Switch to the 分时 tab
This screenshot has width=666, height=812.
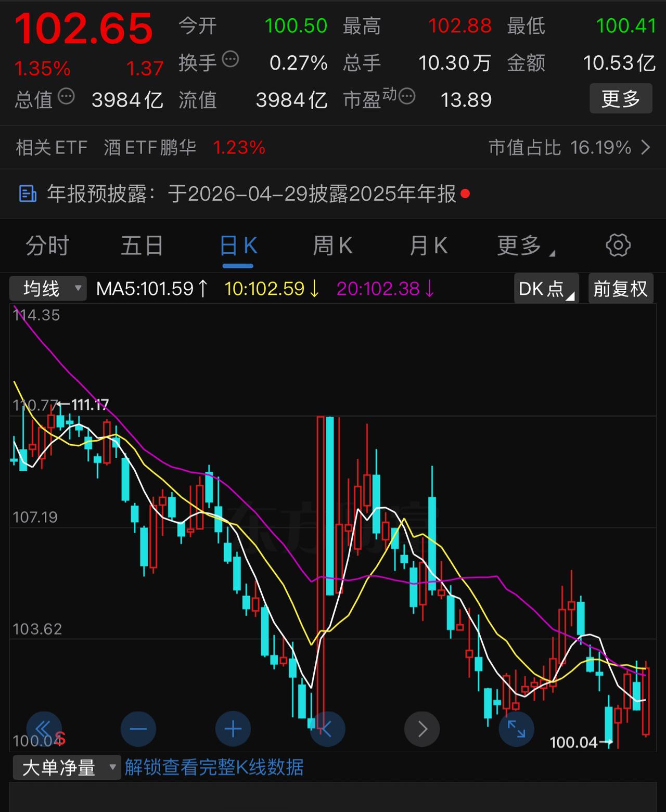click(47, 245)
